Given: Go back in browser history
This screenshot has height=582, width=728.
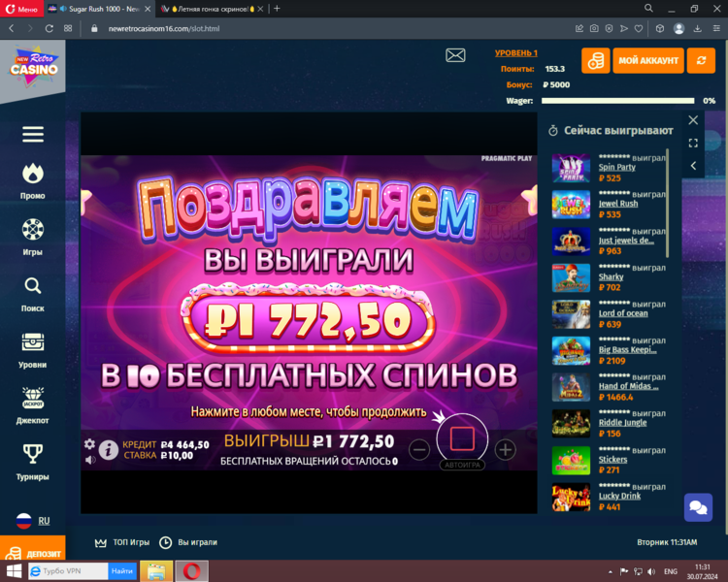Looking at the screenshot, I should 12,28.
